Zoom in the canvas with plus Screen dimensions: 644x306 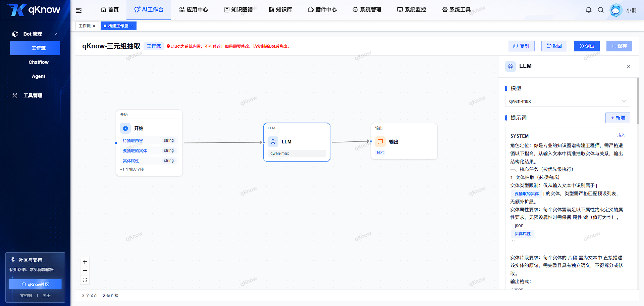coord(85,262)
